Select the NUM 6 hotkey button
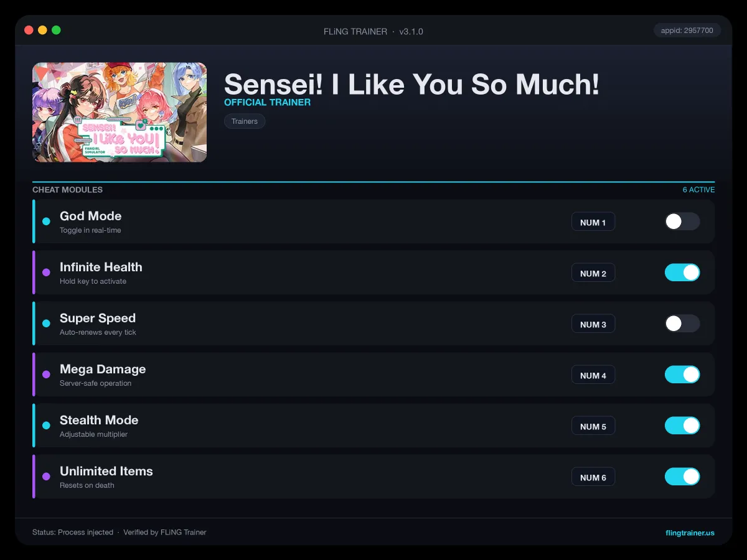 pyautogui.click(x=593, y=477)
